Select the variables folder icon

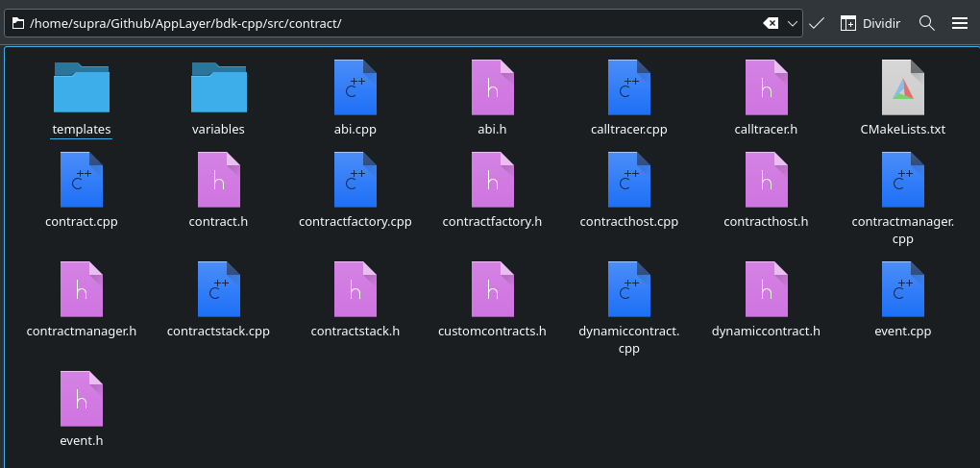[x=219, y=87]
